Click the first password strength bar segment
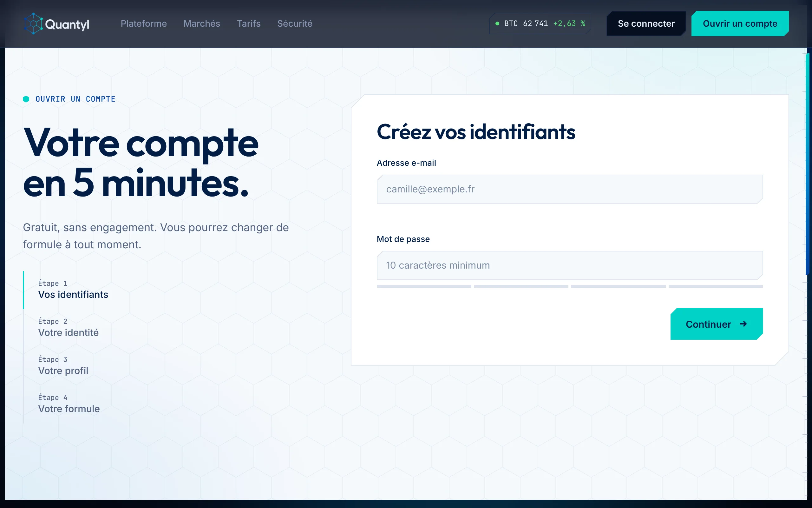812x508 pixels. 424,287
